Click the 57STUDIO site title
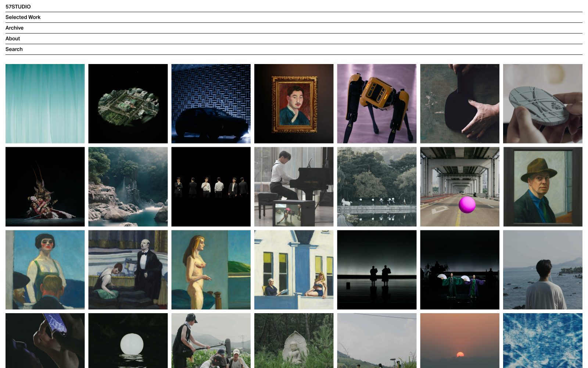The image size is (588, 368). (18, 7)
